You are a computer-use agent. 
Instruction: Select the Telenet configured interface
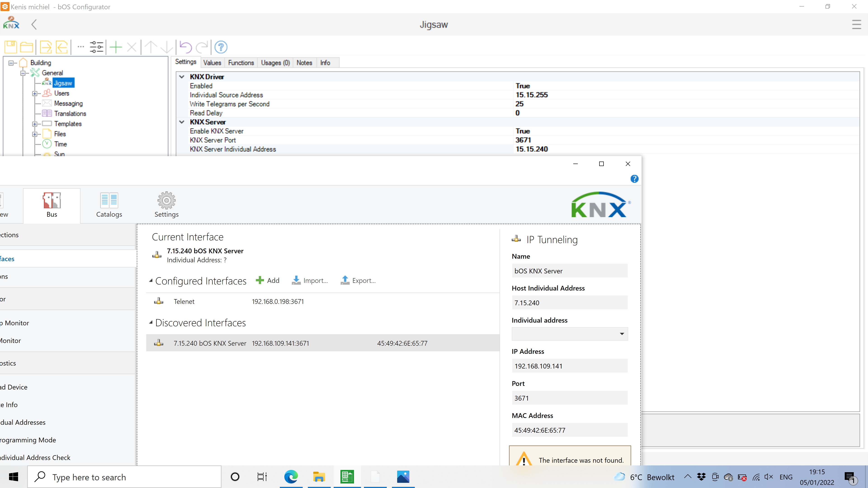pyautogui.click(x=184, y=301)
